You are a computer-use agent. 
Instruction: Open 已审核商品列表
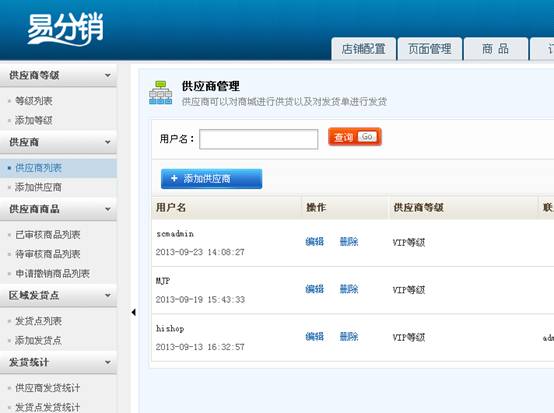click(x=48, y=235)
